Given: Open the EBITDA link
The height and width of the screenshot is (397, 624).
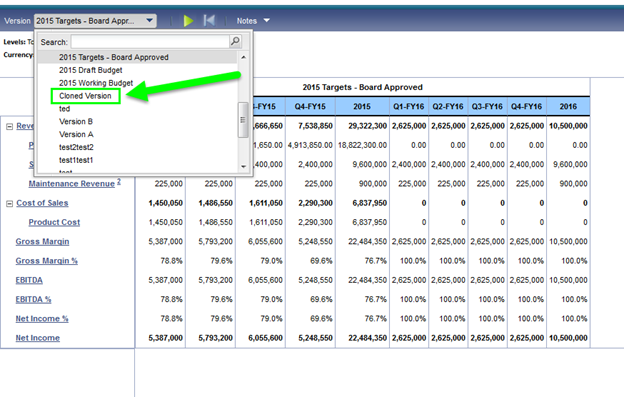Looking at the screenshot, I should pyautogui.click(x=29, y=280).
